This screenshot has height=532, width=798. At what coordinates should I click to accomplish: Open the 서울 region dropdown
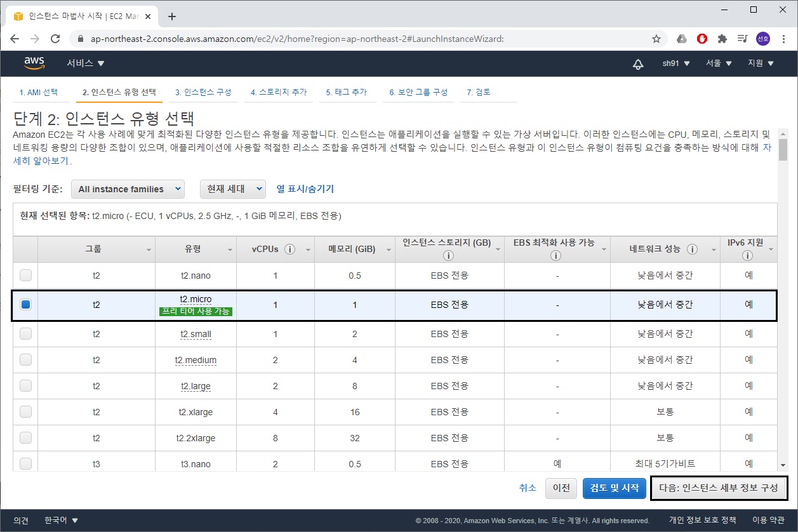(719, 63)
